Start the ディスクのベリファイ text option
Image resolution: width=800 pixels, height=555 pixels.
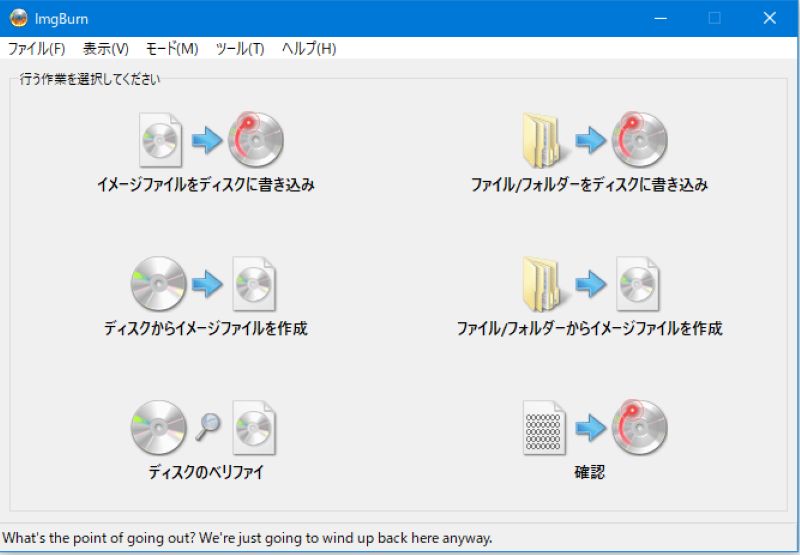206,472
